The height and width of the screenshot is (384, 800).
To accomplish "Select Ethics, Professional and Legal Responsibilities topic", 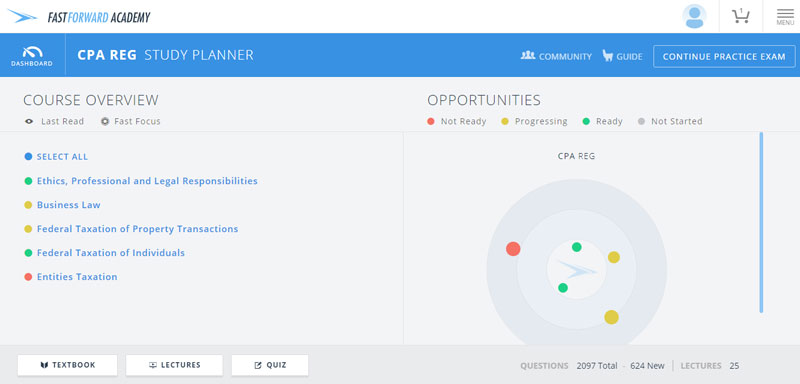I will point(147,181).
